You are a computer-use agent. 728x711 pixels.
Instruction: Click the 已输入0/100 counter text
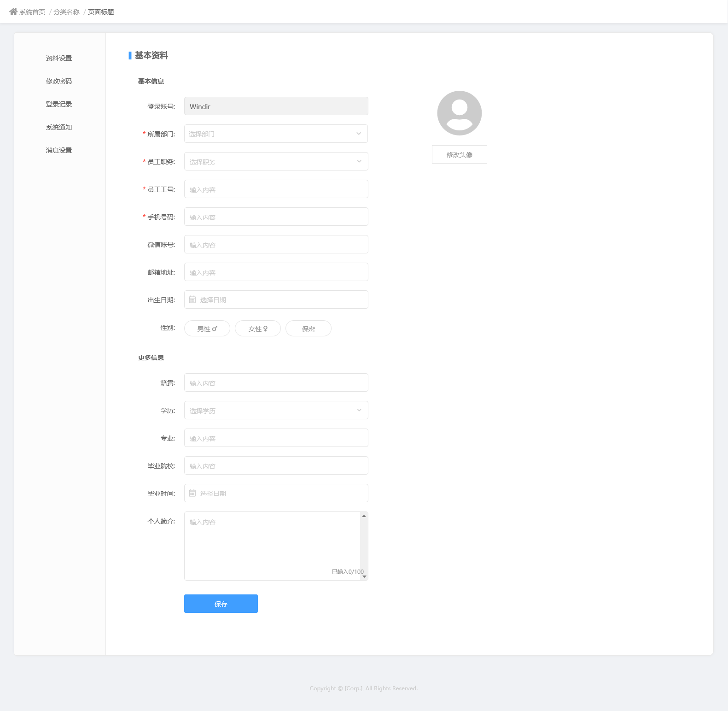pos(348,571)
